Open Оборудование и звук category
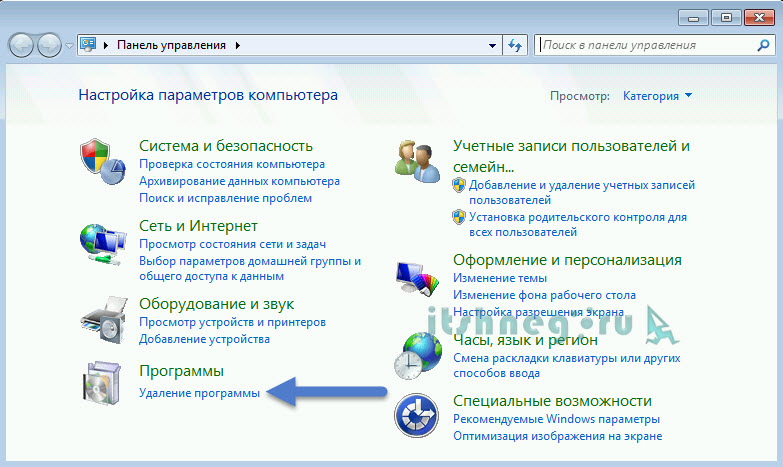 pos(216,304)
